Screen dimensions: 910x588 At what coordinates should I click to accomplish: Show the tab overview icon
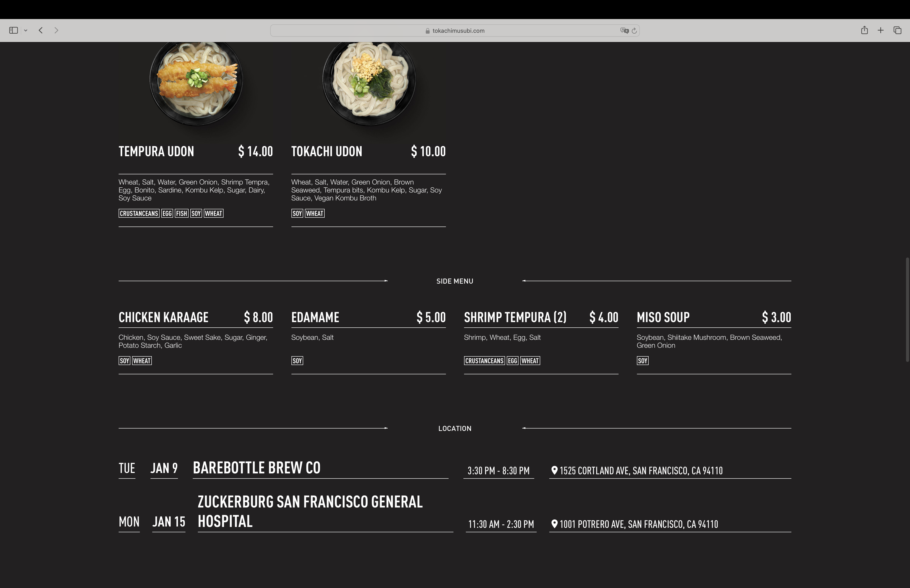(897, 30)
